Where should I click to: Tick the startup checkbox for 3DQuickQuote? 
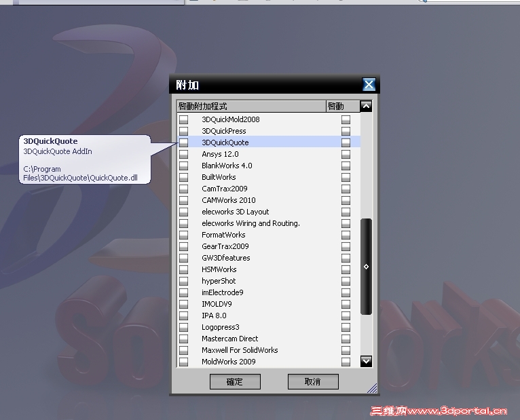click(346, 142)
